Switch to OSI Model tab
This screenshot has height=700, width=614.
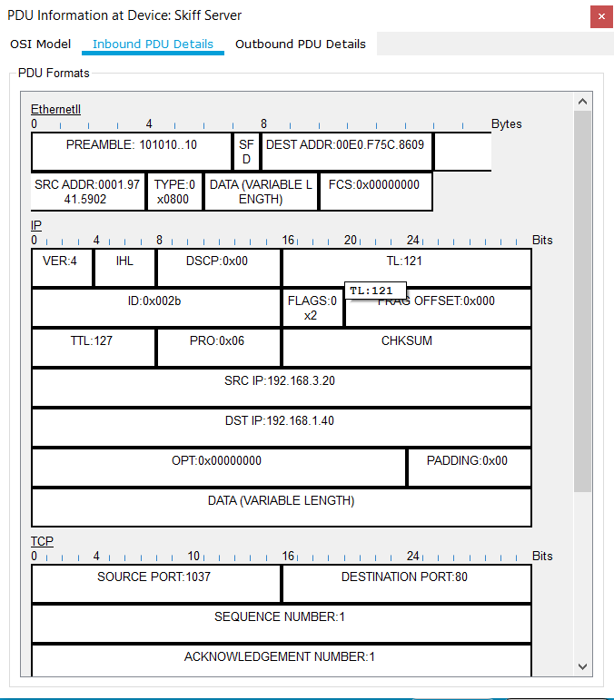(41, 44)
